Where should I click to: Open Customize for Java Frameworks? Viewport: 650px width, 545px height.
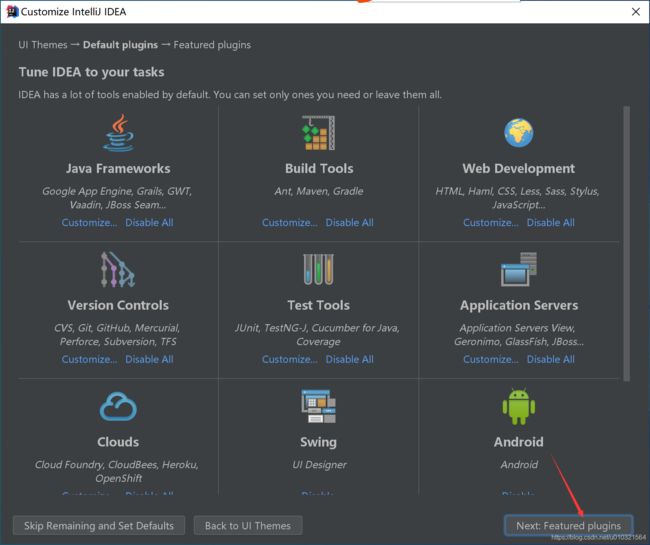pyautogui.click(x=89, y=223)
